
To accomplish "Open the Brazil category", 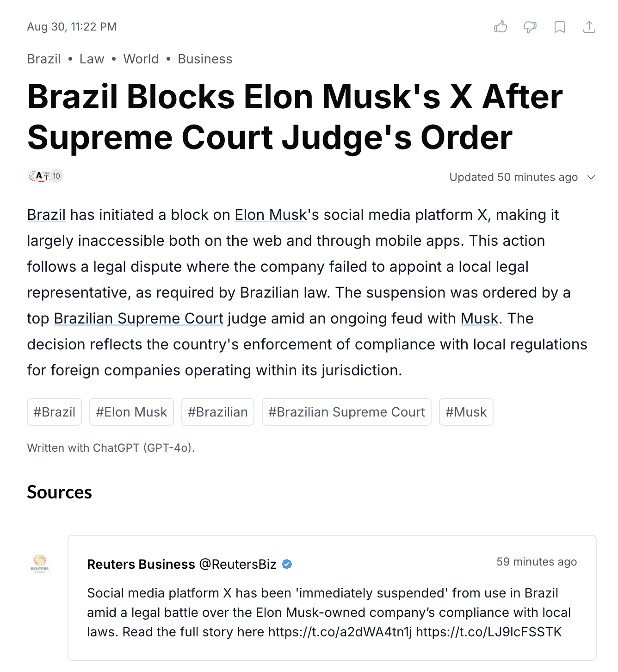I will pos(44,59).
